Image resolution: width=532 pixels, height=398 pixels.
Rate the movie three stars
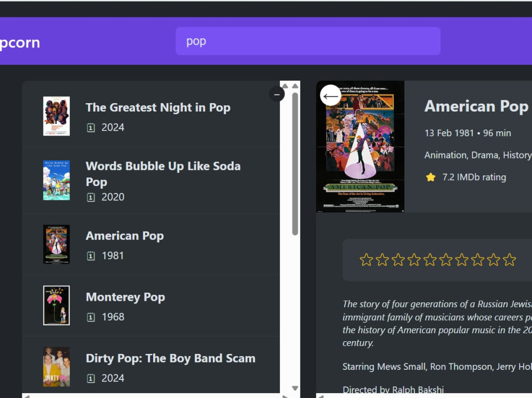pos(398,260)
